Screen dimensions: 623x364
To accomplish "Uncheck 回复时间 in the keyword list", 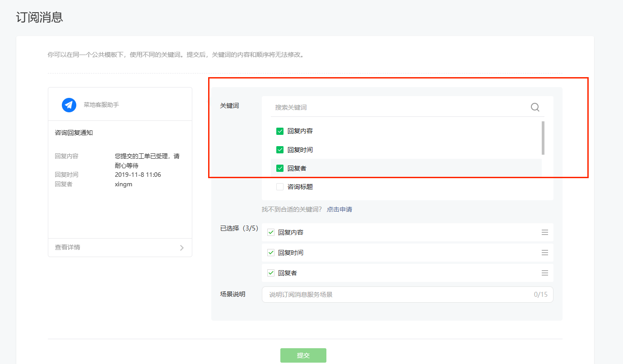I will [280, 150].
